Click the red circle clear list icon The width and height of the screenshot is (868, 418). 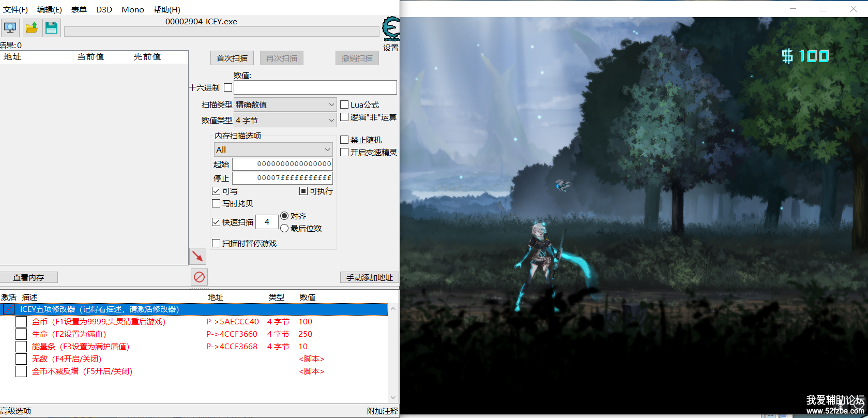coord(199,277)
